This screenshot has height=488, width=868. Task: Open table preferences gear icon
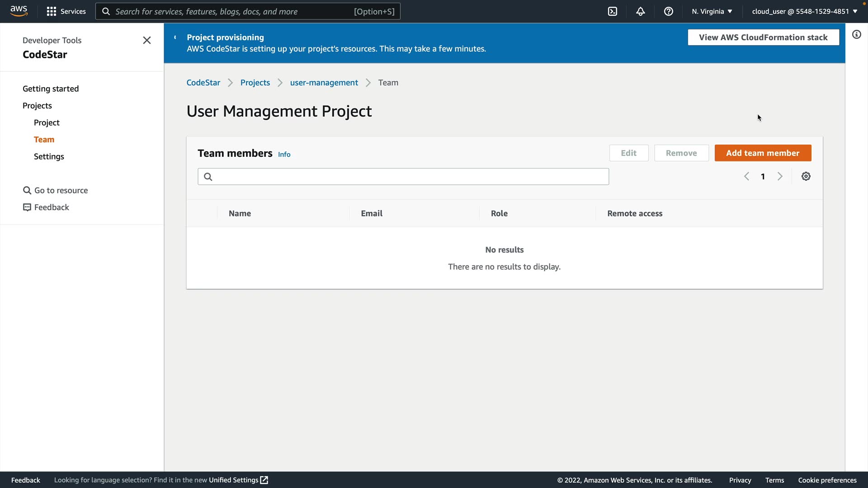click(806, 177)
